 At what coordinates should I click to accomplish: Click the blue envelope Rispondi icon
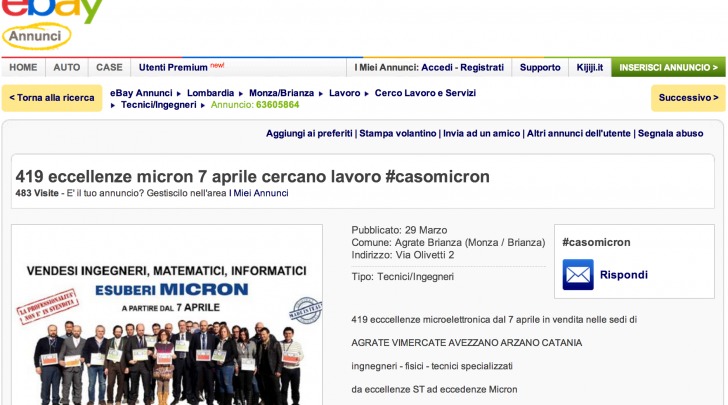click(x=578, y=274)
